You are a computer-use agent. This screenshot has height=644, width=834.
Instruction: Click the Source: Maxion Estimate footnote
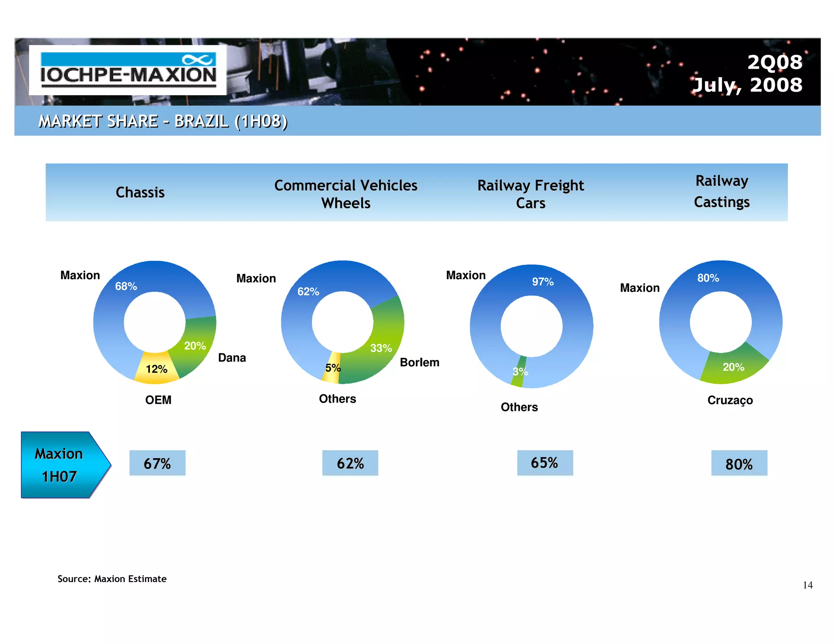pyautogui.click(x=112, y=578)
